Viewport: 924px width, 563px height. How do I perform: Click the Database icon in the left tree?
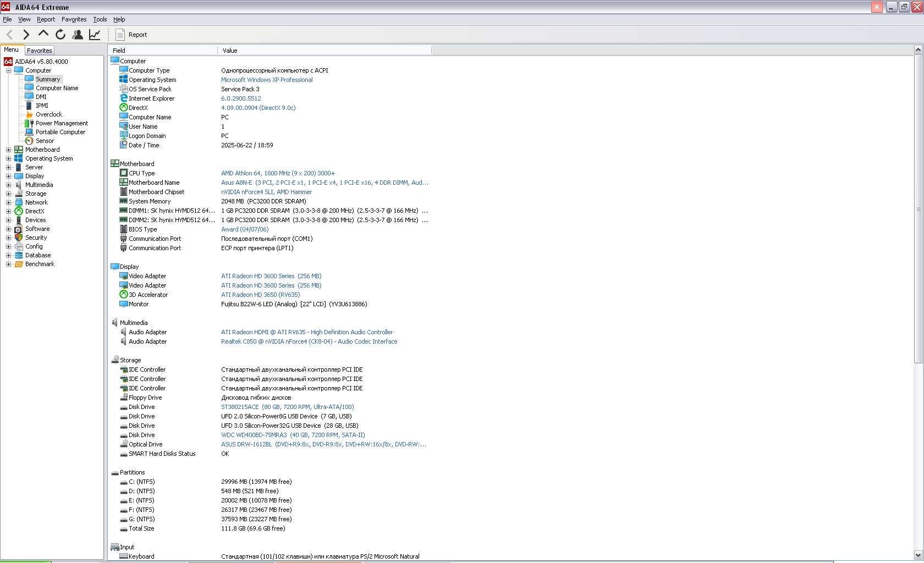[19, 255]
